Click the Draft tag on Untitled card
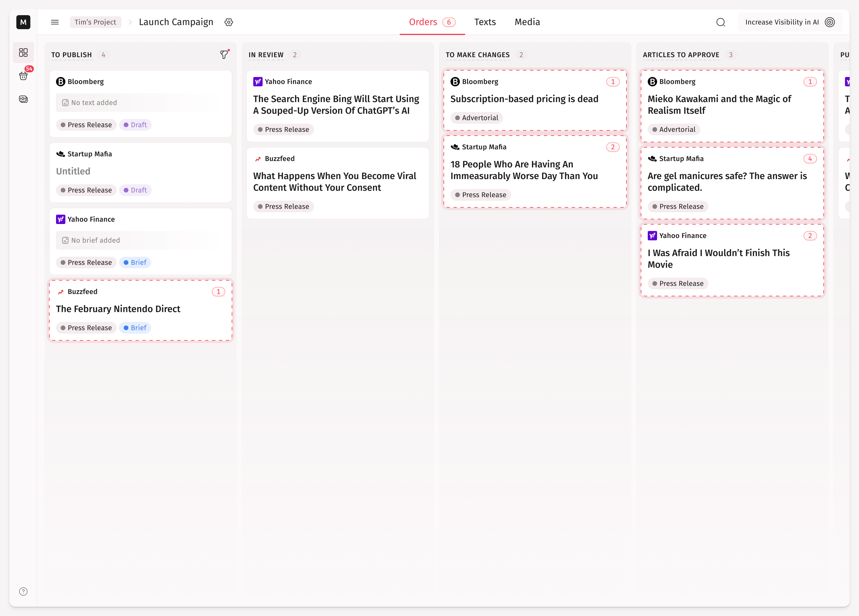Viewport: 859px width, 616px height. click(x=135, y=190)
